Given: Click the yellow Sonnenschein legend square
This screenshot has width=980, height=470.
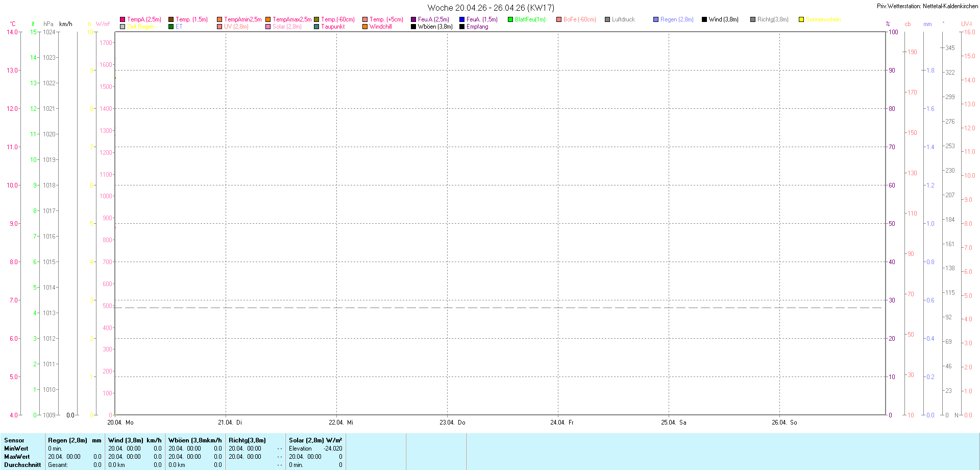Looking at the screenshot, I should 801,19.
